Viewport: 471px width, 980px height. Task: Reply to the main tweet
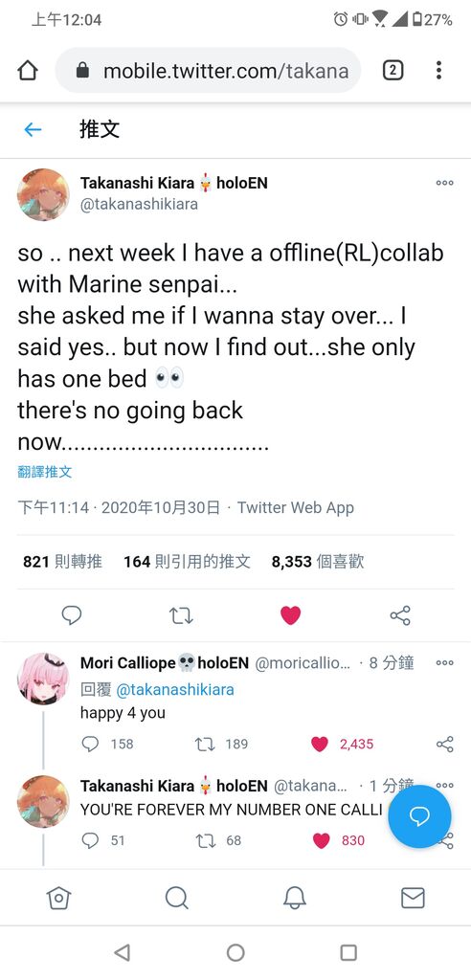point(72,615)
